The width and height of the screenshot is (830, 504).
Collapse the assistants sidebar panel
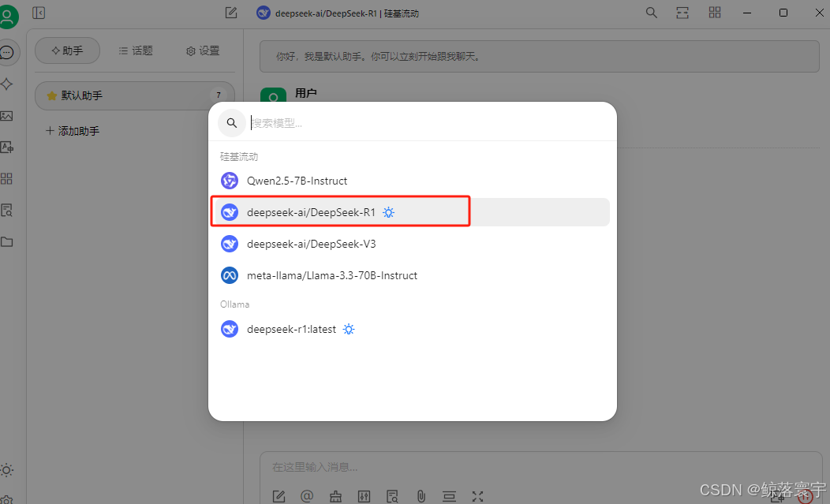point(38,13)
